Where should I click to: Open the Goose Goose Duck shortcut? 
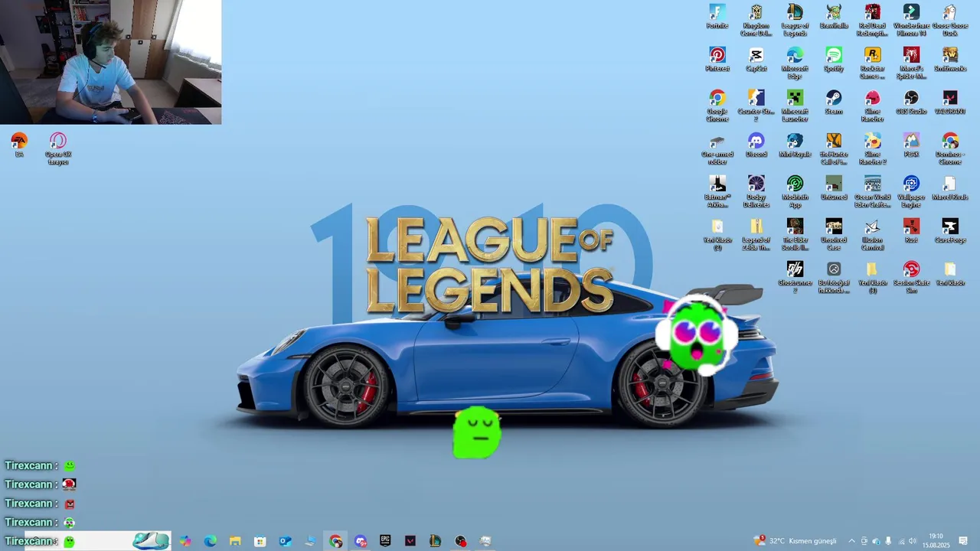coord(950,21)
